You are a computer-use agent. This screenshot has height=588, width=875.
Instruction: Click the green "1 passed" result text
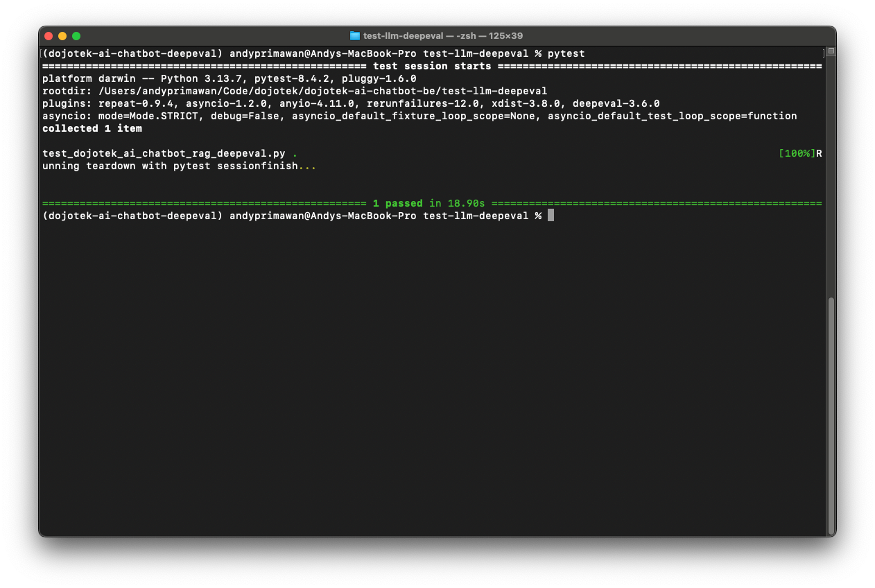tap(397, 203)
